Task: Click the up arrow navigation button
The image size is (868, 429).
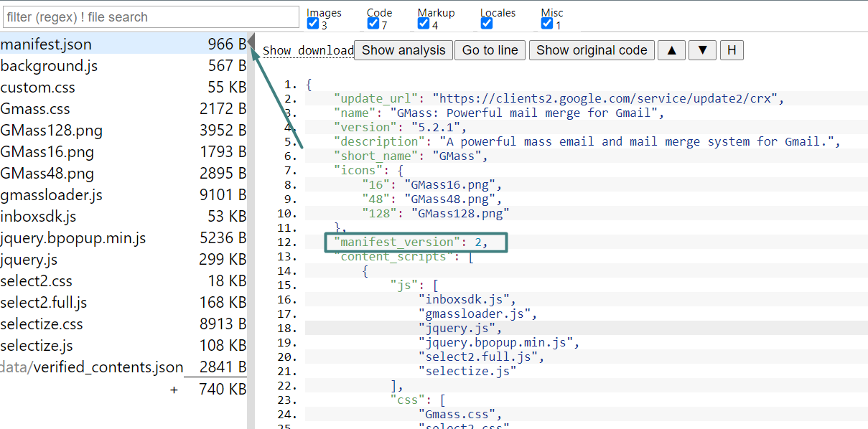Action: click(671, 50)
